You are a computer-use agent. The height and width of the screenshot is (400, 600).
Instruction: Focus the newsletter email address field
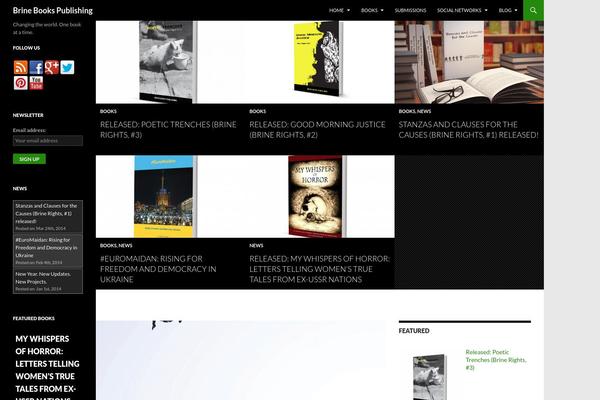[x=48, y=140]
